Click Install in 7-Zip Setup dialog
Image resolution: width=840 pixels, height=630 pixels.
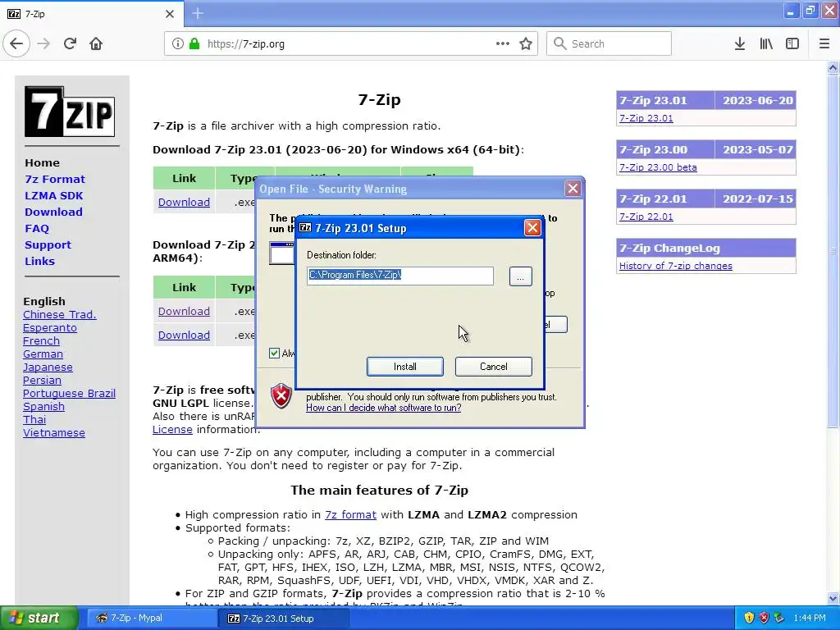(x=404, y=367)
